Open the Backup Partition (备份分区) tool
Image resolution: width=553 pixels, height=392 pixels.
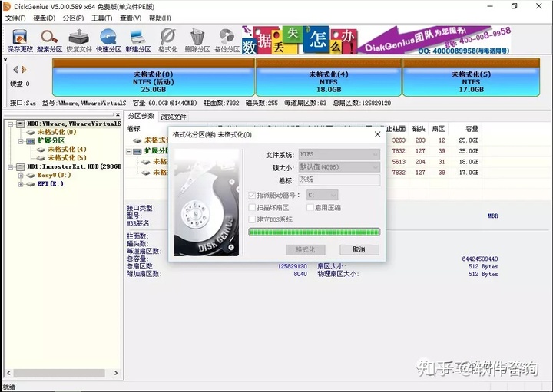tap(227, 41)
